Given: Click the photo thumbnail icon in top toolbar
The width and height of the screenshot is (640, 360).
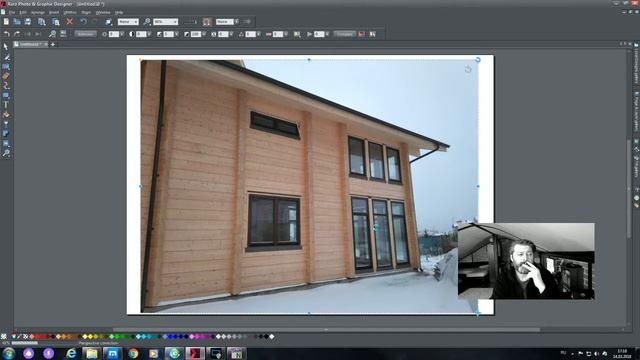Looking at the screenshot, I should tap(207, 22).
